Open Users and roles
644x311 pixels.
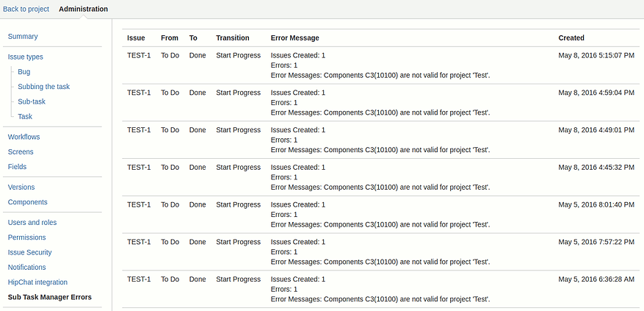(x=32, y=222)
